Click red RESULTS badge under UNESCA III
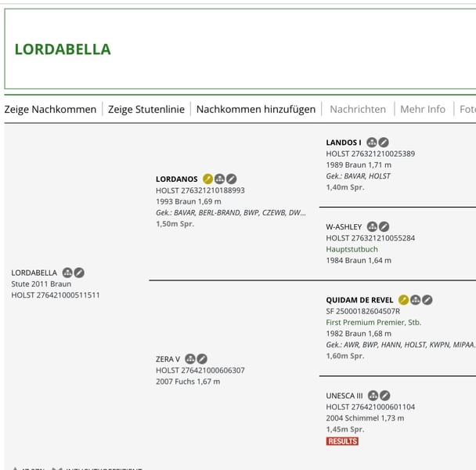This screenshot has height=470, width=476. [342, 441]
